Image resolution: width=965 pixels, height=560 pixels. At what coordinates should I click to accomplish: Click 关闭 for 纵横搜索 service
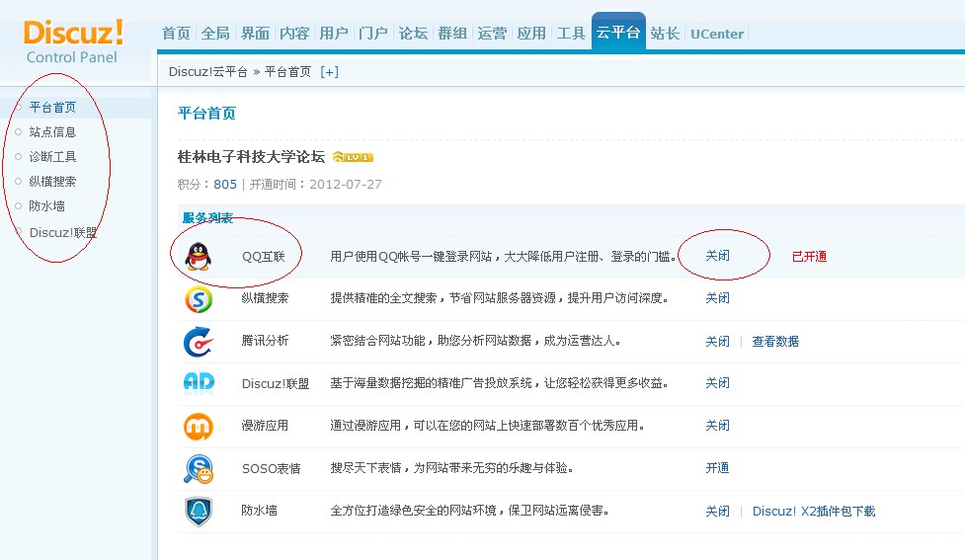717,298
